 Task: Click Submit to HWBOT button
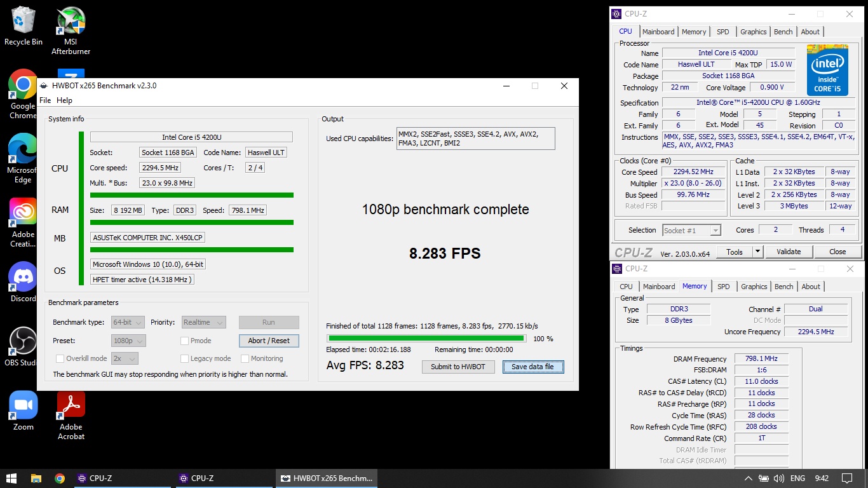click(x=458, y=367)
